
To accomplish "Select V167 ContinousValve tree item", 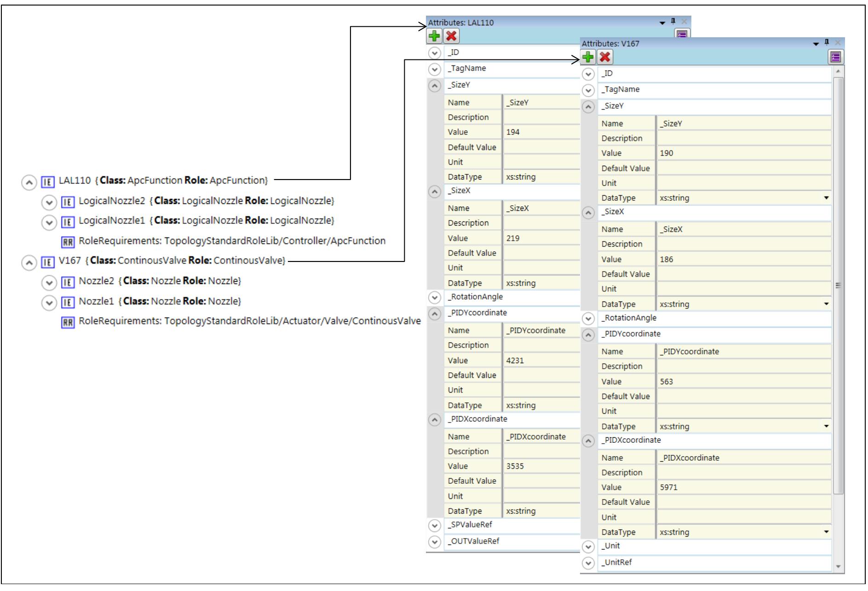I will (x=172, y=261).
